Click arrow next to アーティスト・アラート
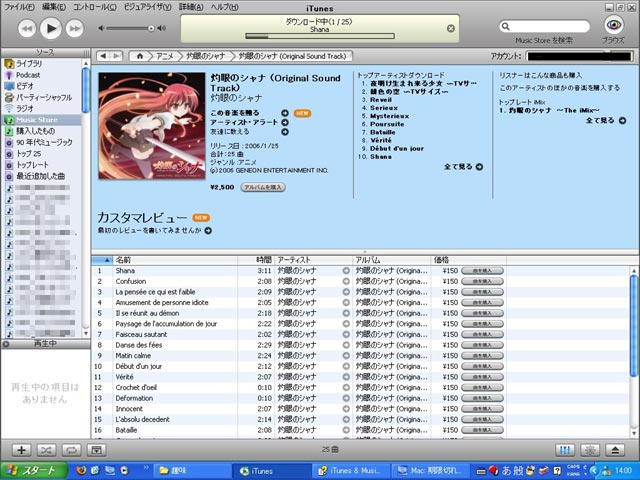The width and height of the screenshot is (640, 480). click(x=285, y=122)
